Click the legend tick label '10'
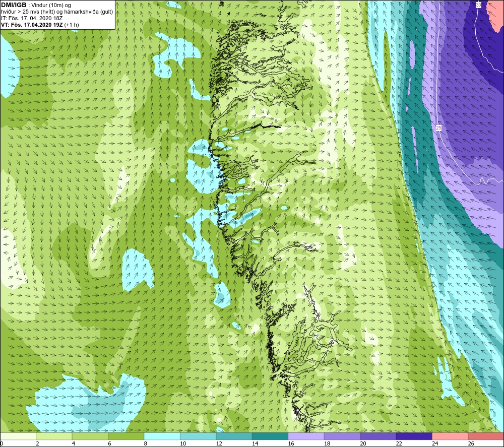The image size is (504, 447). click(183, 443)
